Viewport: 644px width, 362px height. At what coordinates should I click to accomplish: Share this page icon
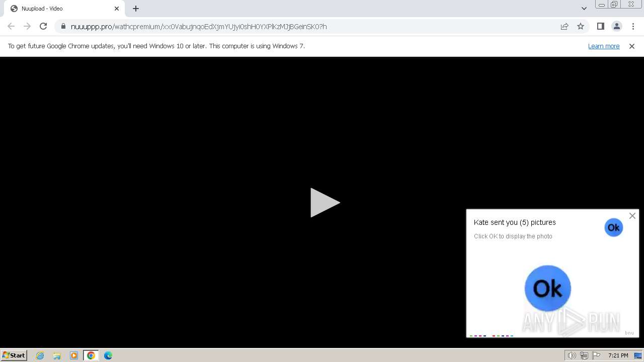pos(565,26)
